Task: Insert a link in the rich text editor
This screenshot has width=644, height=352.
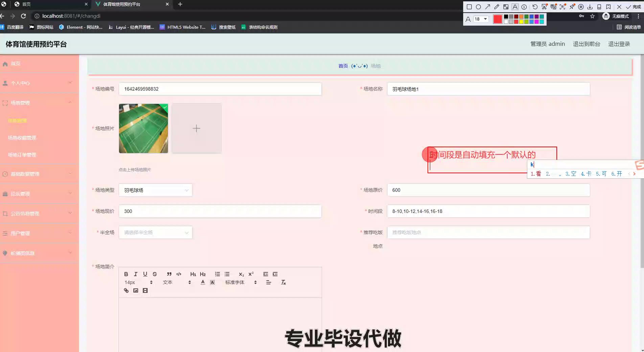Action: 126,290
